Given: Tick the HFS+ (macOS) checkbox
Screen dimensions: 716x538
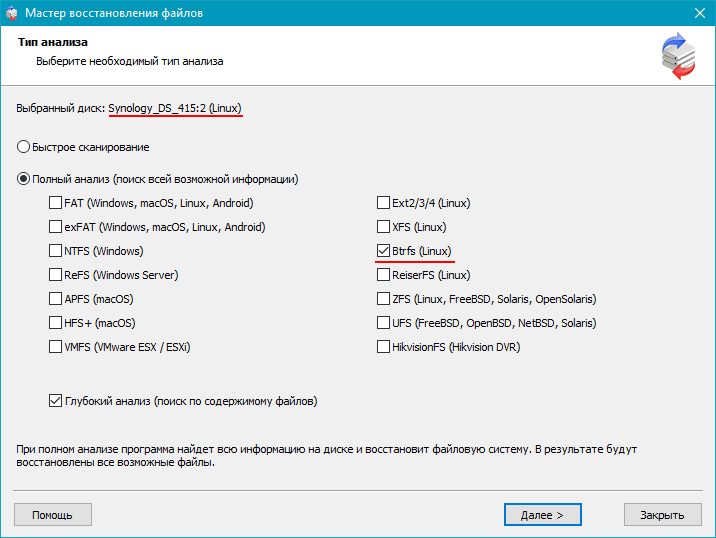Looking at the screenshot, I should [x=55, y=323].
